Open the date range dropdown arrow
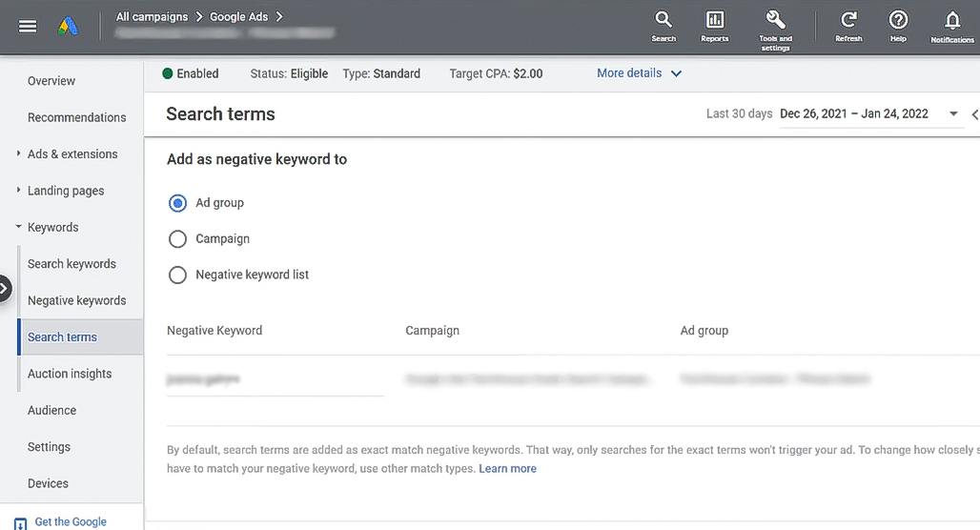 point(953,113)
